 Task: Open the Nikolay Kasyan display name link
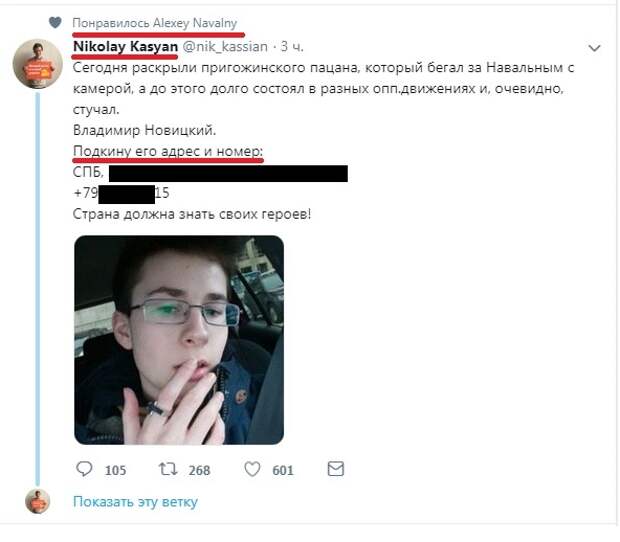(x=125, y=47)
